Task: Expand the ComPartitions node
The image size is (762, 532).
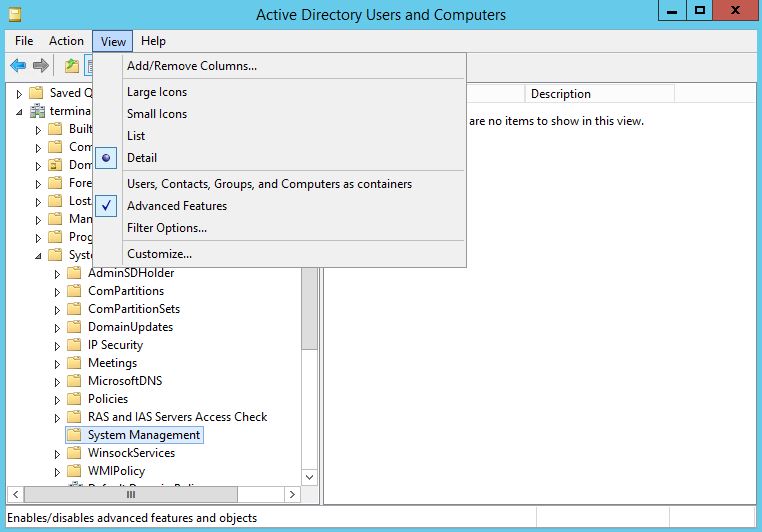Action: [57, 292]
